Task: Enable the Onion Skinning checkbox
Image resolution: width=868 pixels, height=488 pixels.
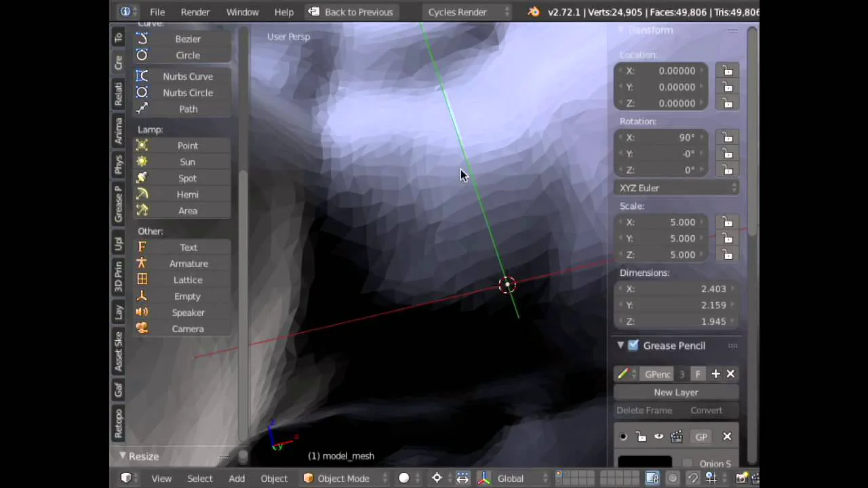Action: tap(688, 464)
